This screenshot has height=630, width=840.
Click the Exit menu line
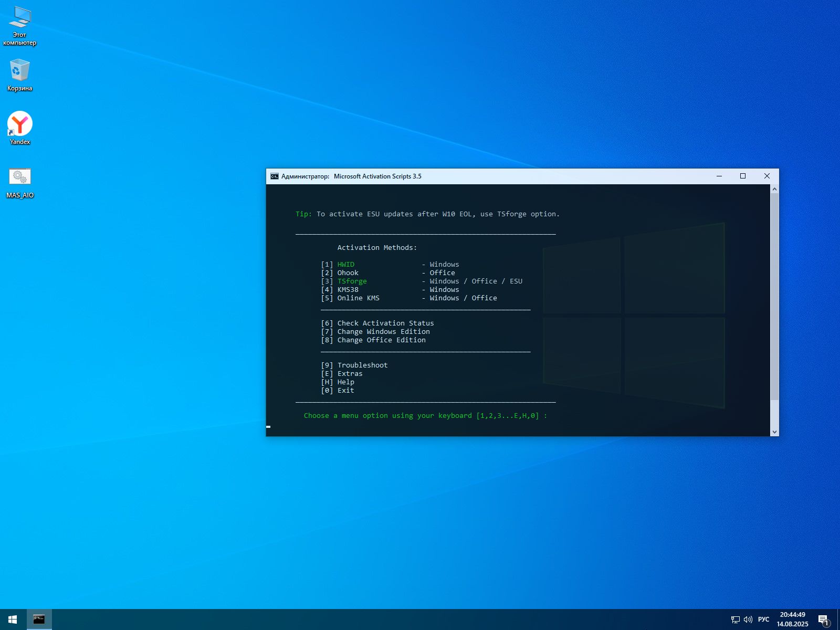click(x=337, y=391)
